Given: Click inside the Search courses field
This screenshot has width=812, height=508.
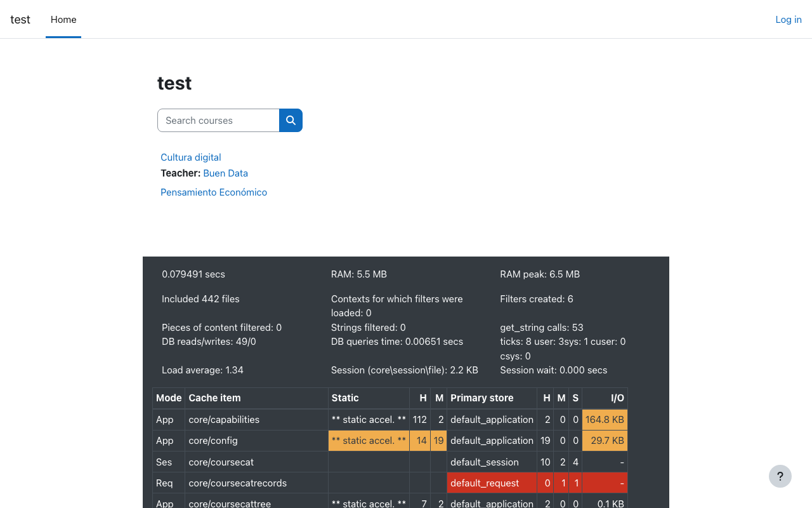Looking at the screenshot, I should tap(218, 121).
